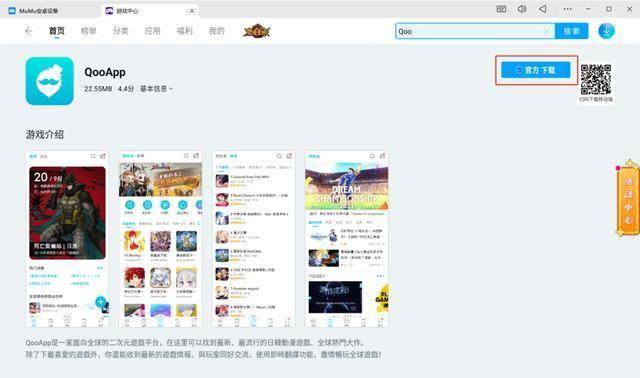Select the 福利 tab

point(184,31)
